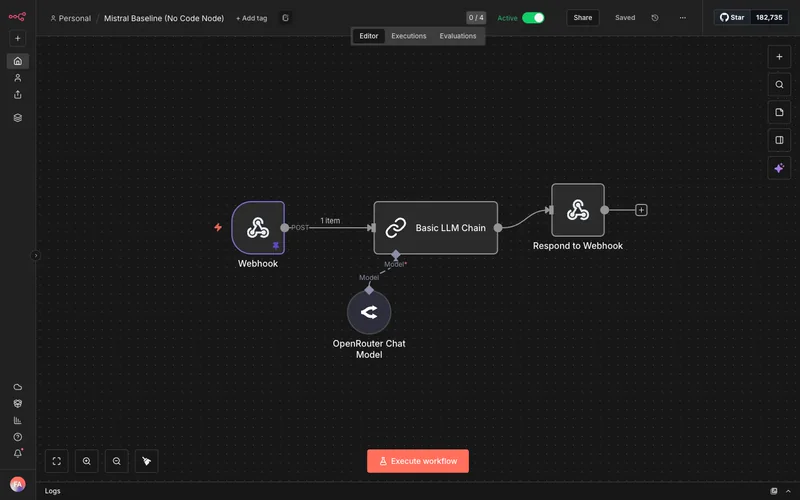Switch to the Executions tab
The height and width of the screenshot is (500, 800).
point(409,36)
